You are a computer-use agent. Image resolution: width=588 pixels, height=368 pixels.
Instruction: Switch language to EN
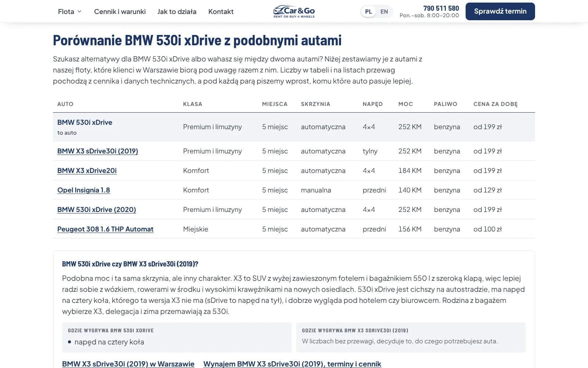(384, 11)
